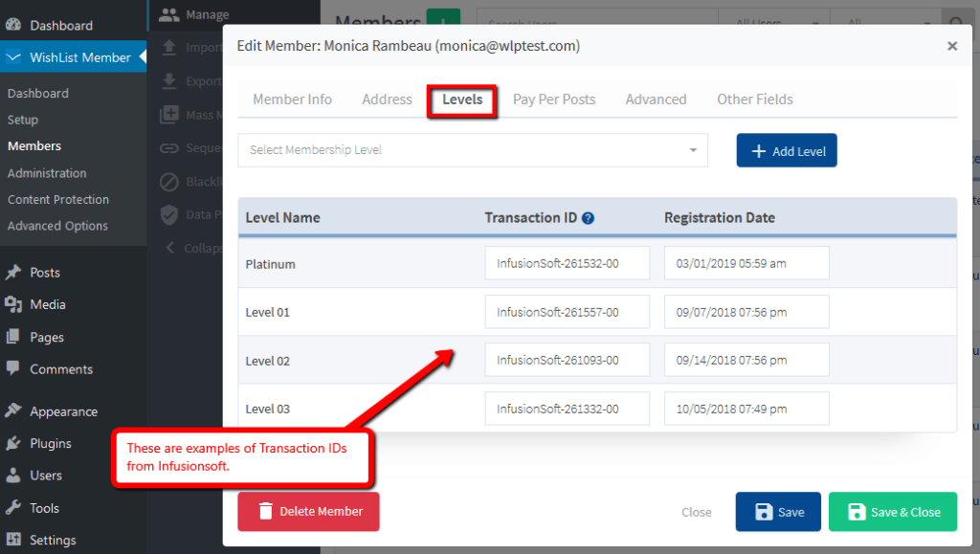Edit Level 03 registration date field
The height and width of the screenshot is (554, 980).
pyautogui.click(x=746, y=409)
